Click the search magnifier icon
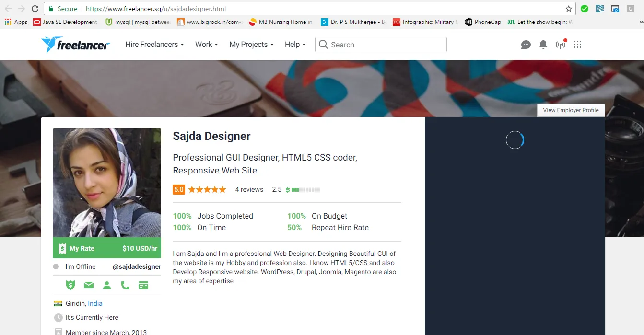Image resolution: width=644 pixels, height=335 pixels. [x=324, y=45]
